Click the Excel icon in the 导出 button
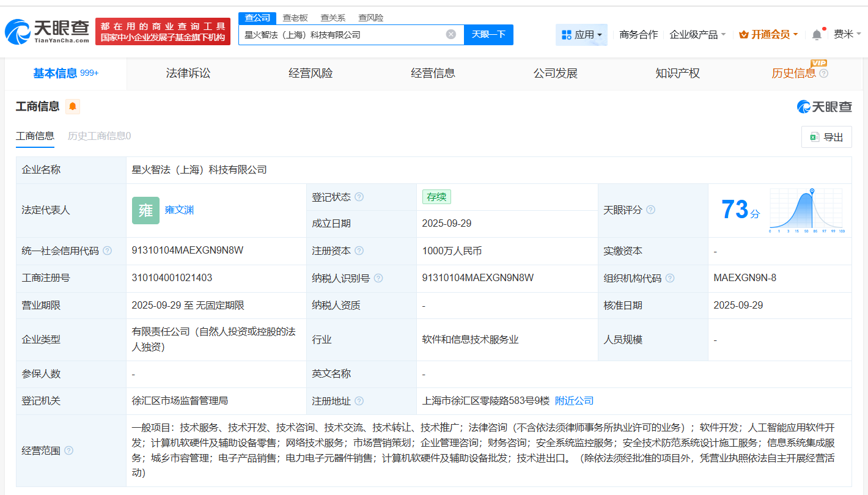The width and height of the screenshot is (868, 495). [814, 136]
